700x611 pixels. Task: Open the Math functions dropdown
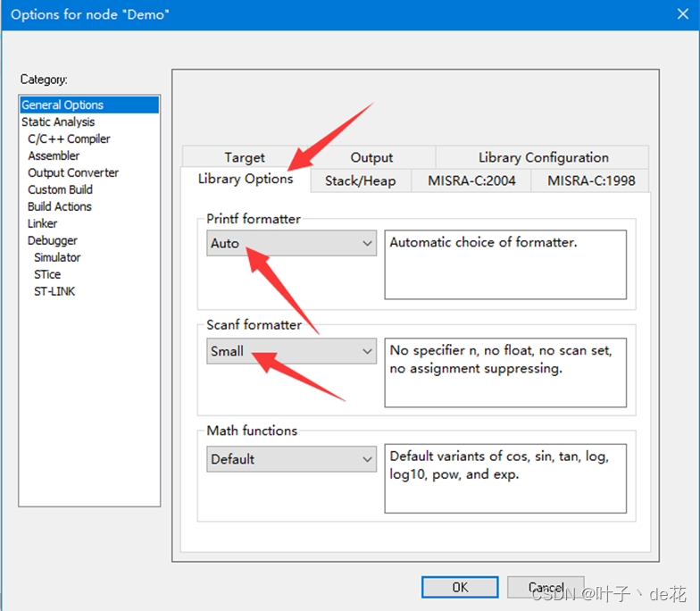[291, 459]
